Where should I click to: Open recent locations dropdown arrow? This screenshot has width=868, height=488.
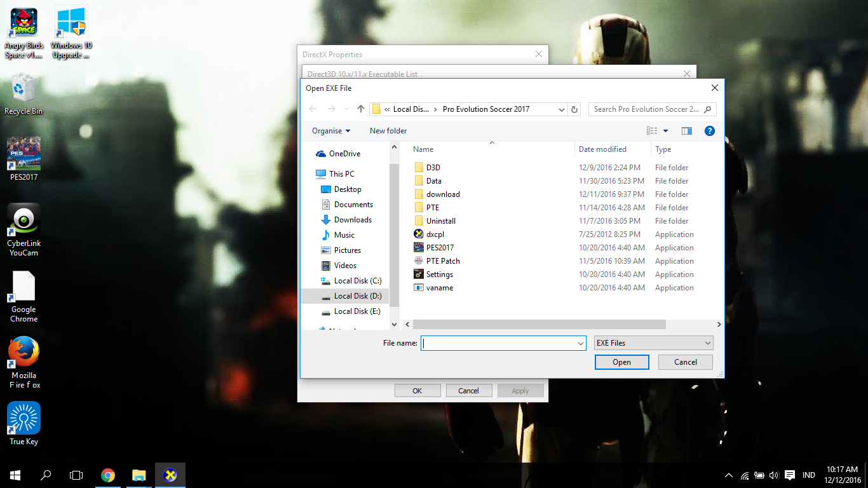(x=346, y=109)
